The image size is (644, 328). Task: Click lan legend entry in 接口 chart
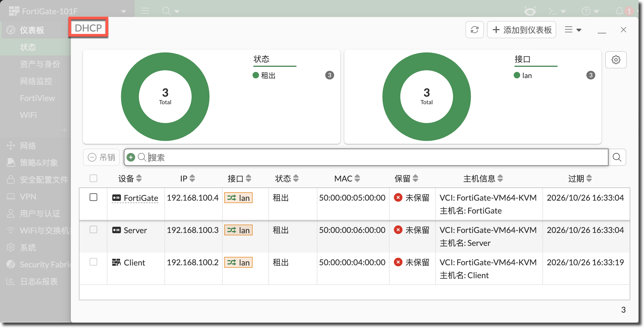(523, 75)
